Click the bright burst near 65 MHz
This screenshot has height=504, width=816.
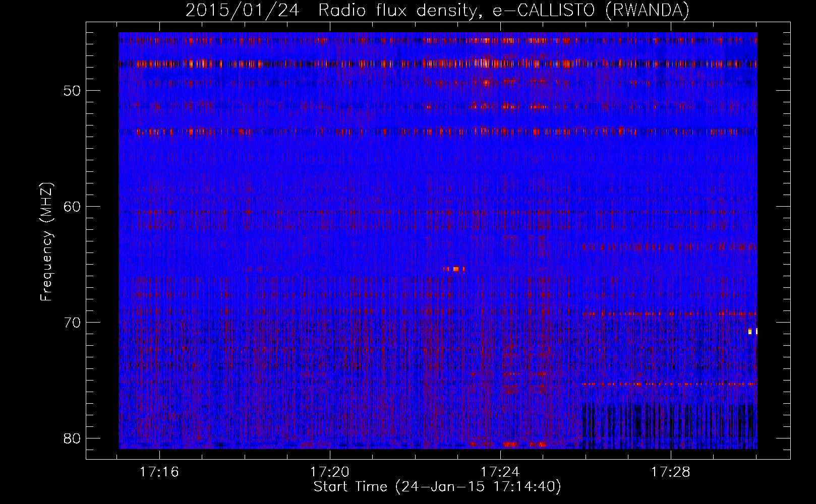coord(454,269)
